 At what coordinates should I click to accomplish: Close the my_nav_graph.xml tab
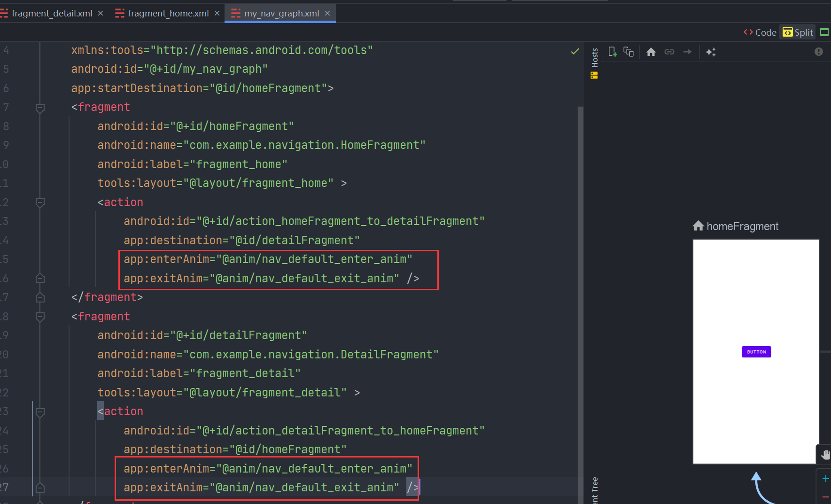click(x=327, y=13)
